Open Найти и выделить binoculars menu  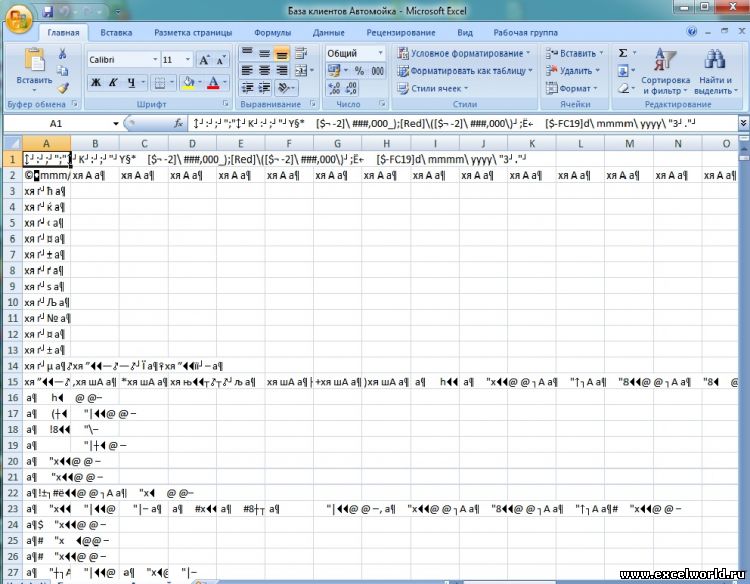click(716, 72)
